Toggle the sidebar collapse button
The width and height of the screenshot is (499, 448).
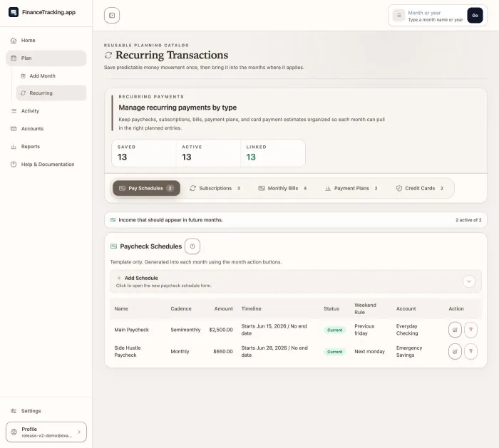point(112,15)
